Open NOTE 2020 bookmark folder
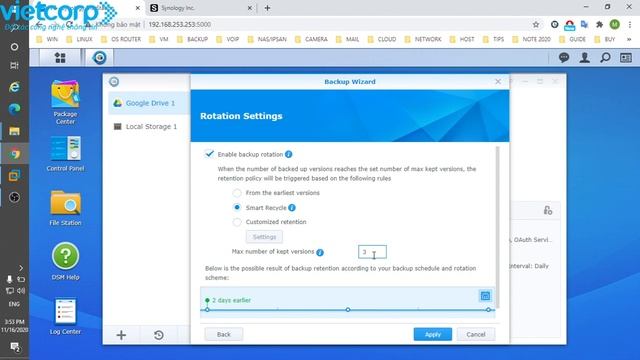Viewport: 640px width, 360px height. tap(531, 39)
